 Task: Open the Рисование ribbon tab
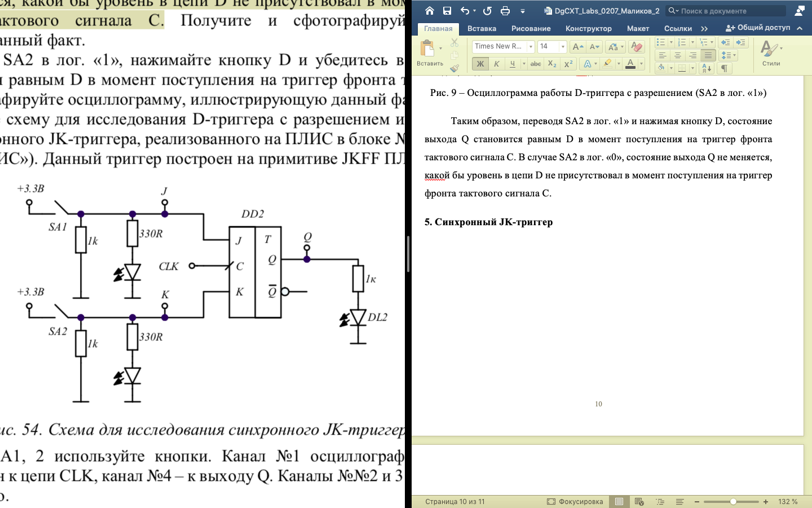pyautogui.click(x=531, y=28)
